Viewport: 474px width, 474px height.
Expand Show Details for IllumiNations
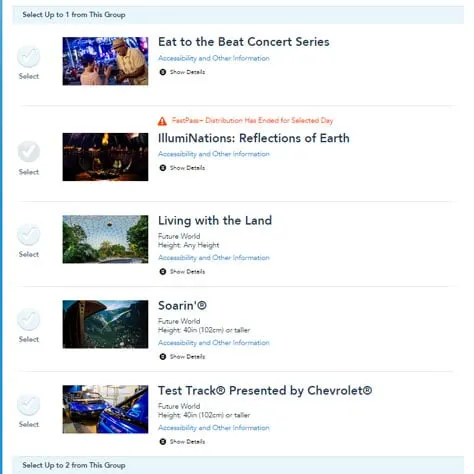[x=182, y=168]
